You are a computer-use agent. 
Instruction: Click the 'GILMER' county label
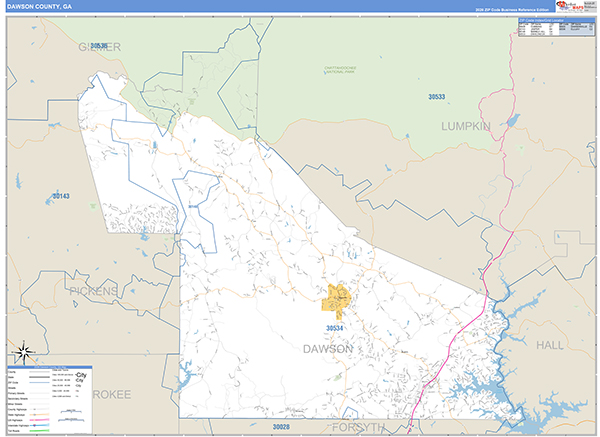tap(99, 47)
